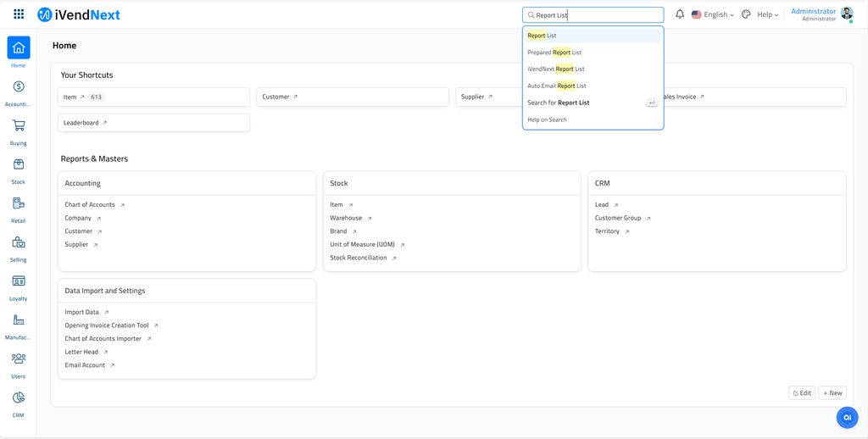This screenshot has height=439, width=868.
Task: Open Brand link under Stock
Action: [339, 231]
